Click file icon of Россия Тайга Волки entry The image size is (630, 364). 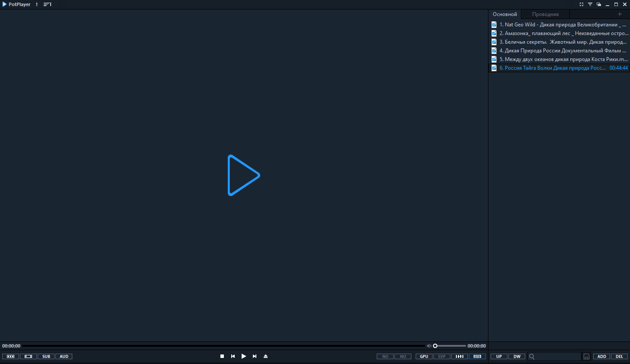pyautogui.click(x=494, y=68)
